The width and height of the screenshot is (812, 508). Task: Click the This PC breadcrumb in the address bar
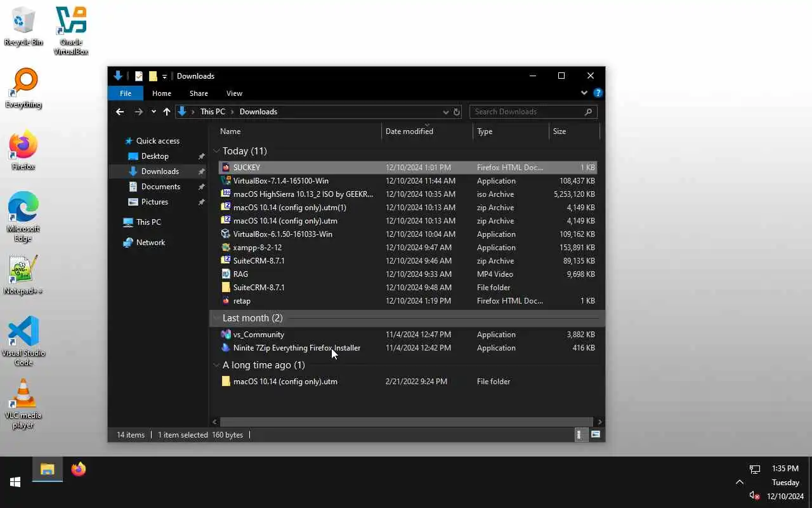click(x=213, y=112)
